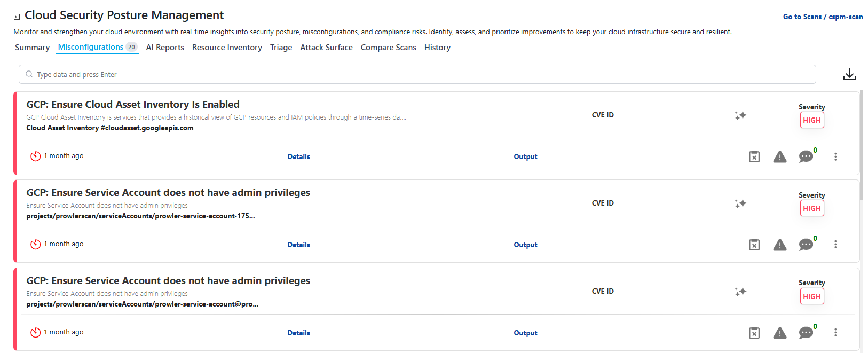Open the Attack Surface tab

coord(326,47)
